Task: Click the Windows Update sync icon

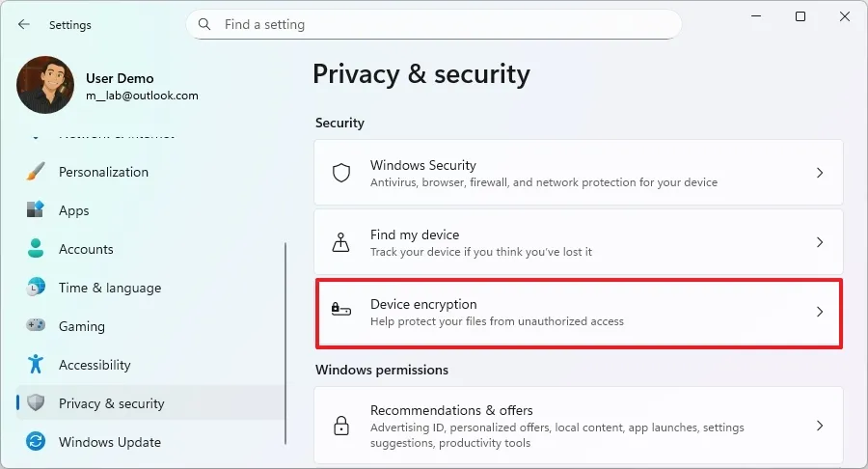Action: click(x=36, y=442)
